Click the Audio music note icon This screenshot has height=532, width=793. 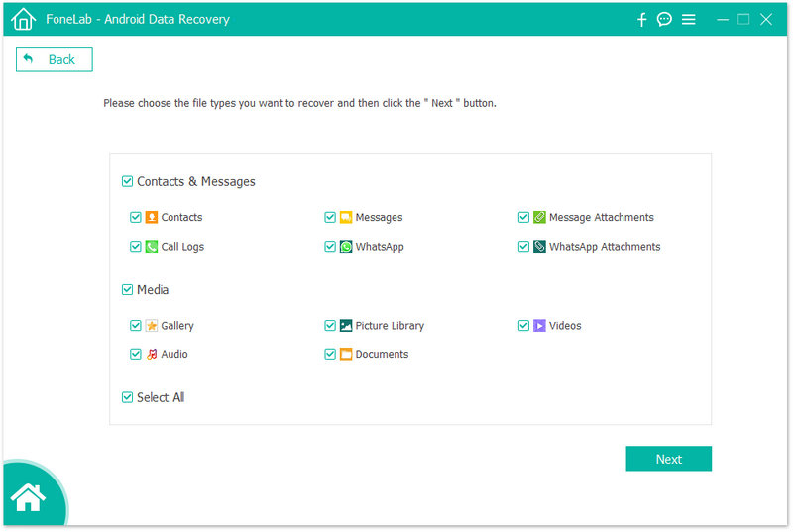pyautogui.click(x=152, y=354)
